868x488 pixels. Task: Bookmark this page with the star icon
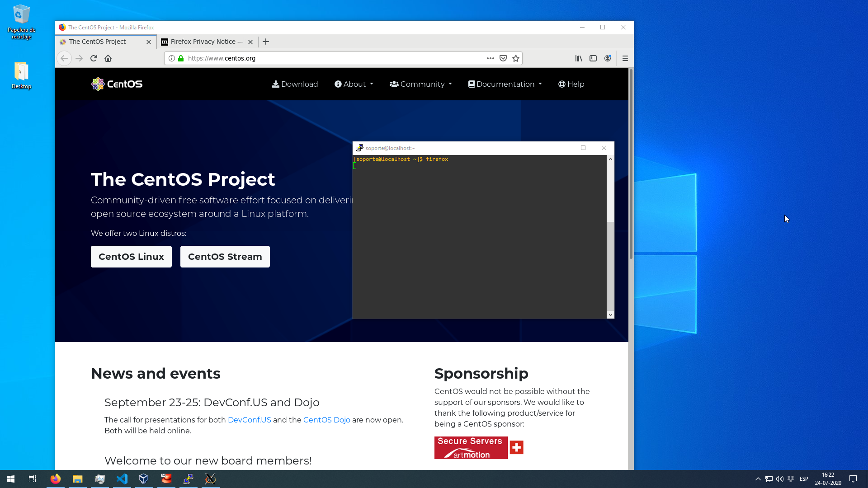(516, 58)
